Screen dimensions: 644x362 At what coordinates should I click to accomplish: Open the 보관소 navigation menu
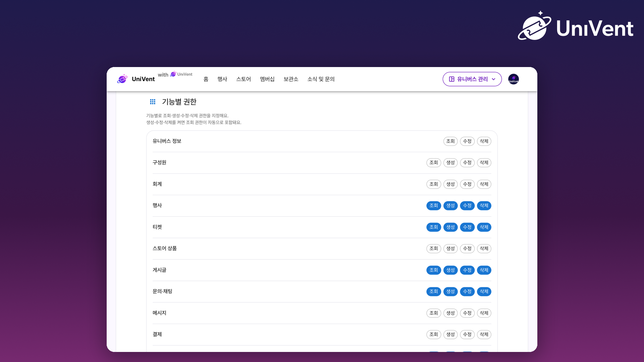point(291,79)
